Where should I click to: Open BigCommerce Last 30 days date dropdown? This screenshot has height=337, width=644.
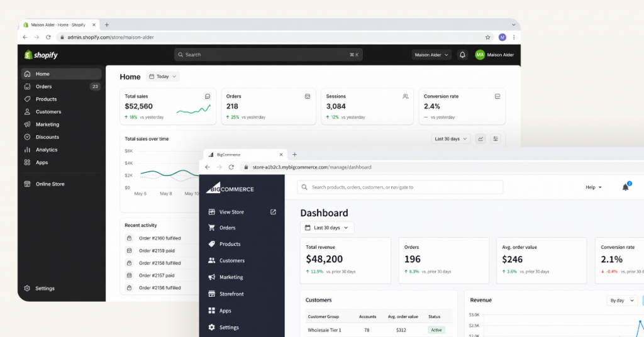point(327,228)
